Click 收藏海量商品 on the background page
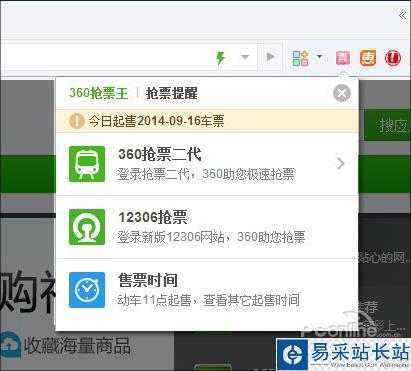The width and height of the screenshot is (411, 371). 77,346
